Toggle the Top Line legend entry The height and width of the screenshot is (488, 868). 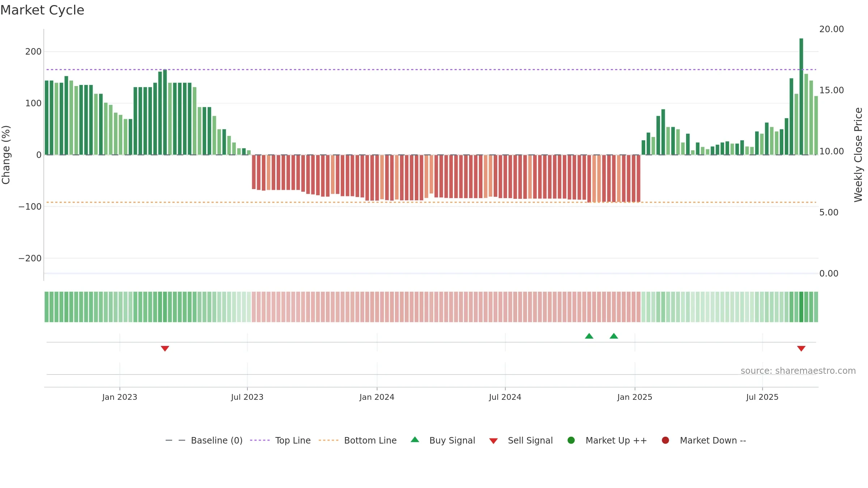(x=280, y=440)
